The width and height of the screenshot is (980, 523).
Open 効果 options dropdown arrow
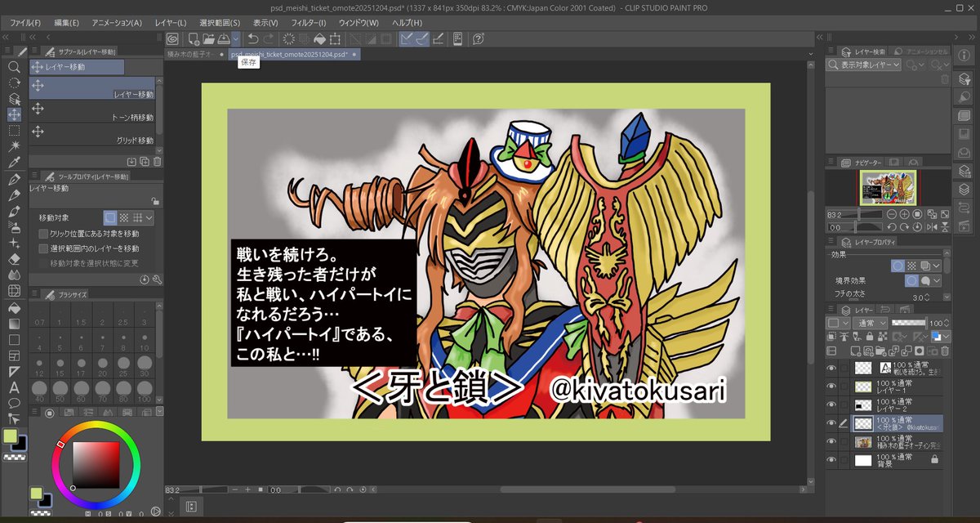(936, 266)
